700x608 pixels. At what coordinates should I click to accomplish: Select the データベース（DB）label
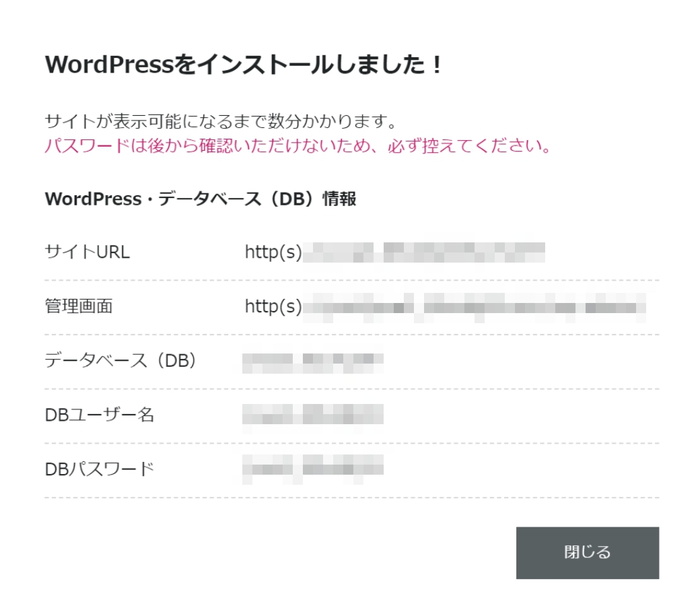pyautogui.click(x=120, y=361)
